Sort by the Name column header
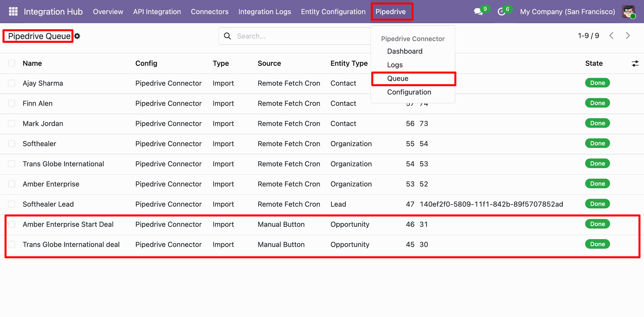Viewport: 644px width, 317px height. pos(32,63)
